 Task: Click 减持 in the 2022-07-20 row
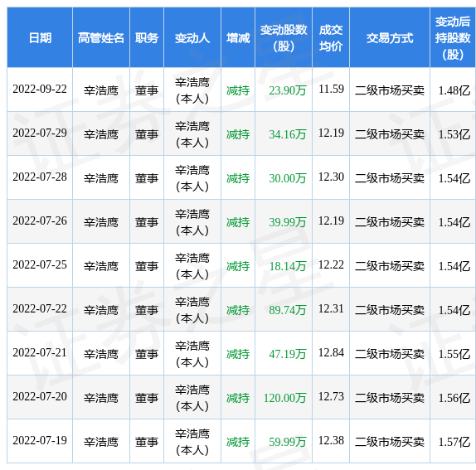238,398
